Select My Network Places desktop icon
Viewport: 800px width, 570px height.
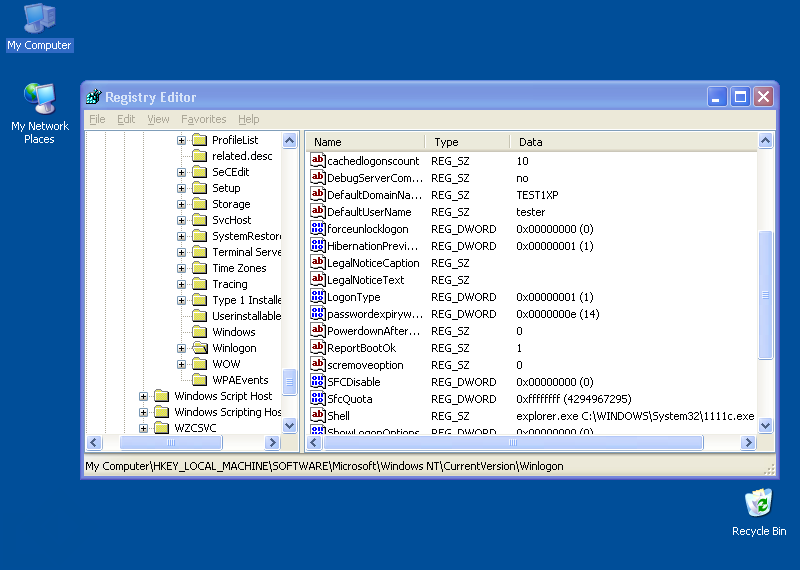39,113
